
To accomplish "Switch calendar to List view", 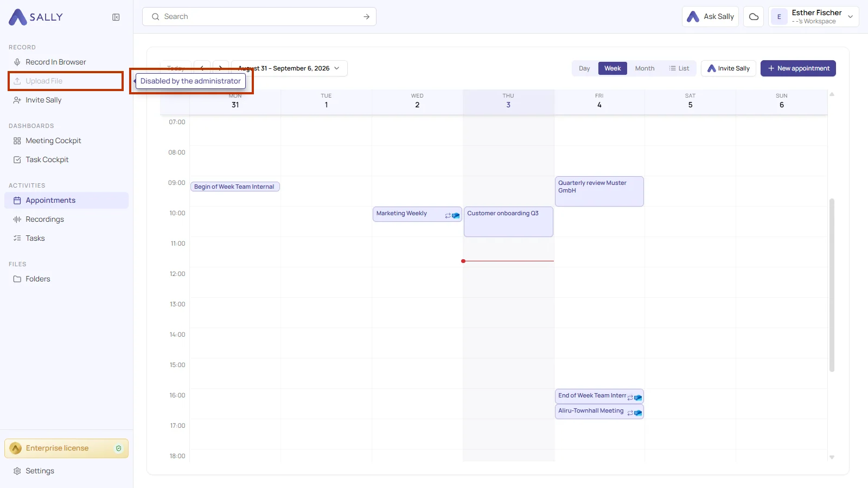I will (x=679, y=68).
